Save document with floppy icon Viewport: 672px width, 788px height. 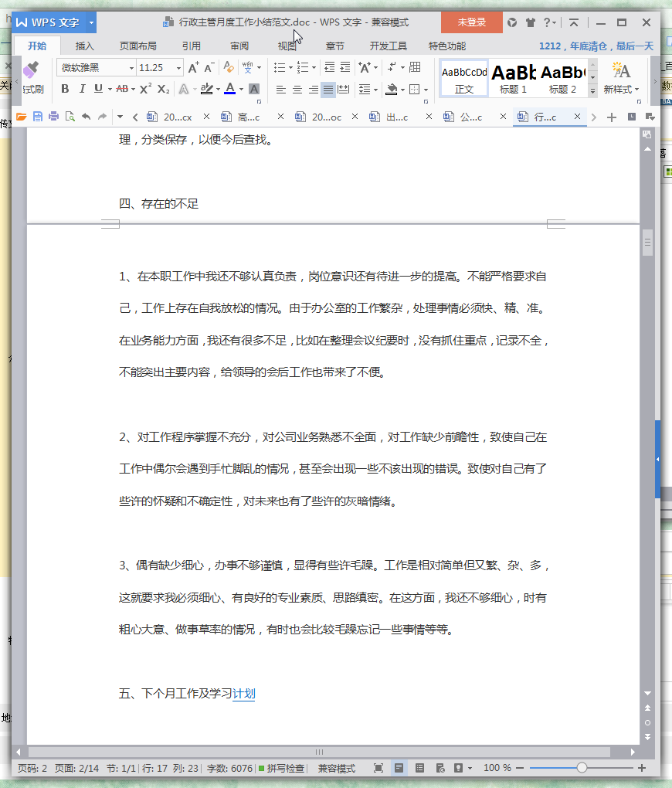tap(38, 117)
